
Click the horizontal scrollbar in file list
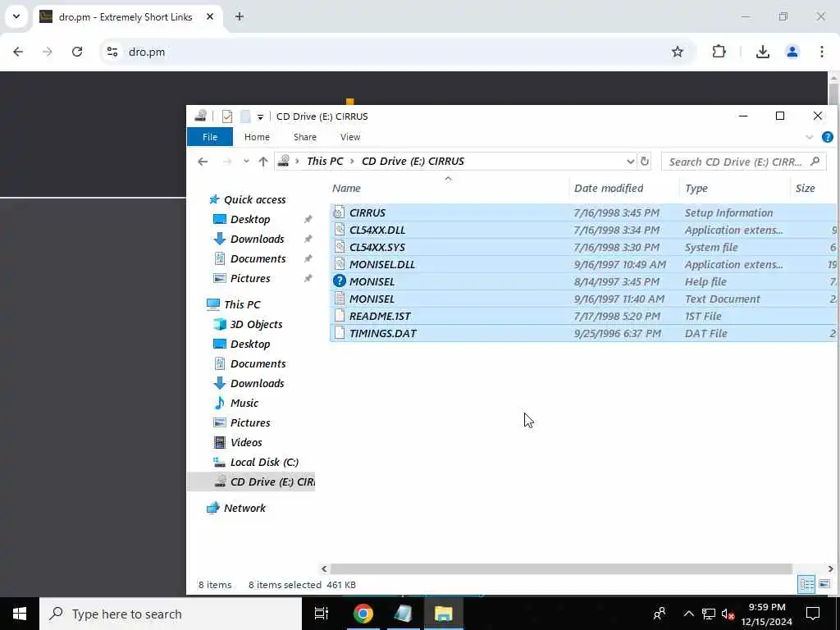[561, 569]
